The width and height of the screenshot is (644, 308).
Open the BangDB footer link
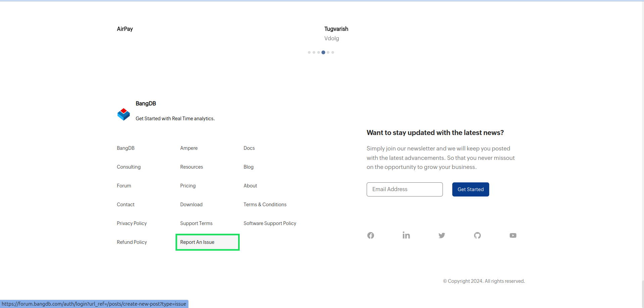126,148
